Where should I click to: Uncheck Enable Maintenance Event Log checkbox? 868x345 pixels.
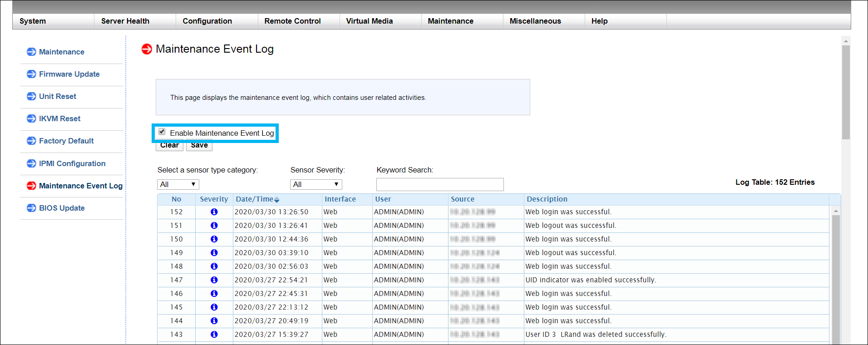(162, 132)
